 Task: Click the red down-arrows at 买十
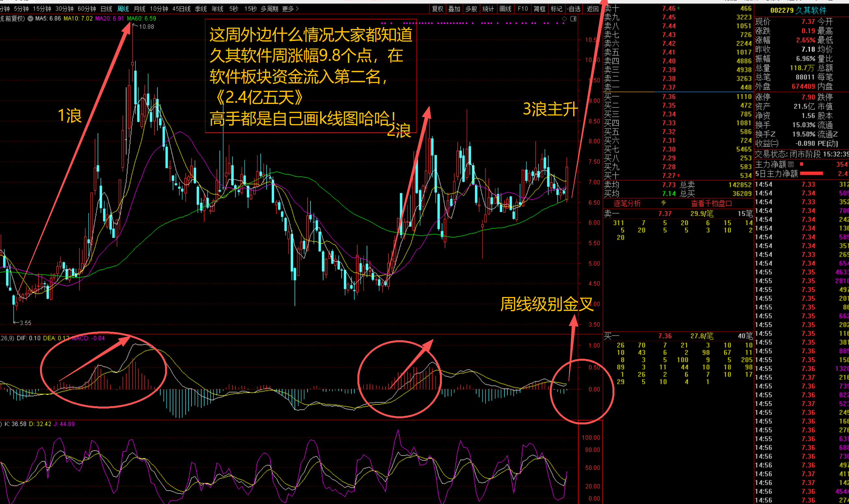(x=678, y=175)
